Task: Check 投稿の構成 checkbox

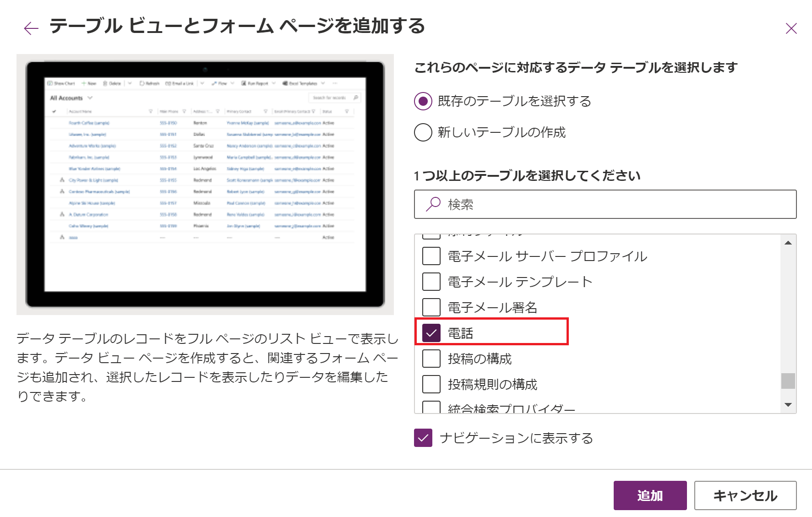Action: [x=431, y=359]
